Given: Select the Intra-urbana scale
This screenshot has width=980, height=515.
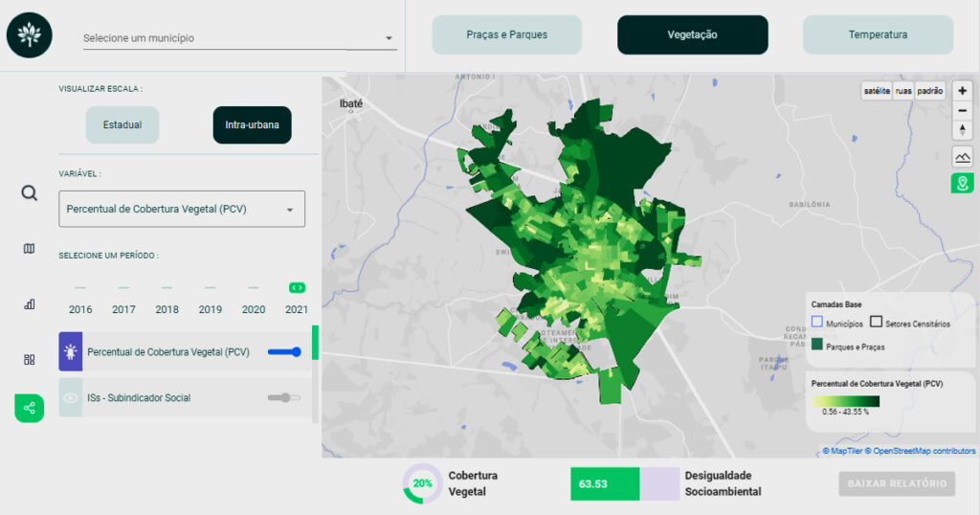Looking at the screenshot, I should (252, 125).
